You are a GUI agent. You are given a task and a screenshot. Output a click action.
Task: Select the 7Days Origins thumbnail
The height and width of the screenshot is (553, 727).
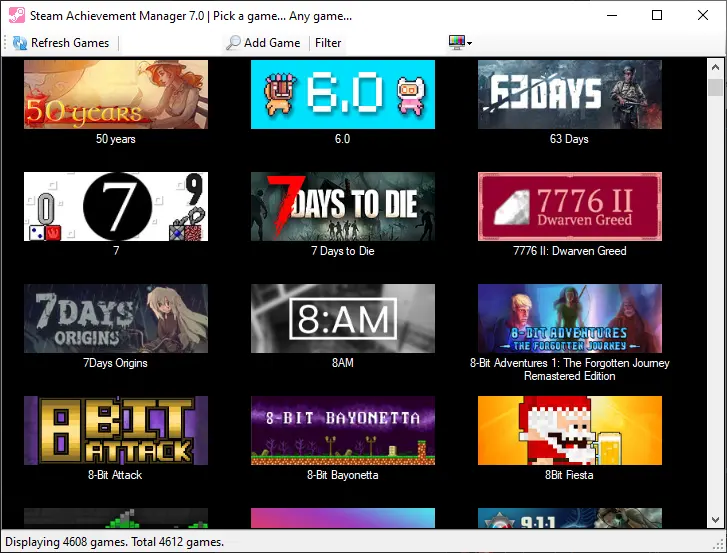pyautogui.click(x=116, y=318)
